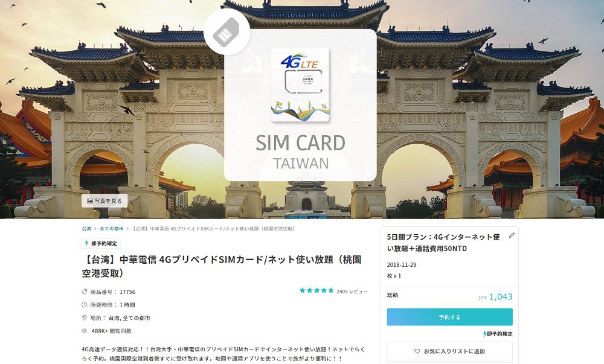Screen dimensions: 604x364
Task: Go to 台湾 breadcrumb link
Action: [x=86, y=229]
